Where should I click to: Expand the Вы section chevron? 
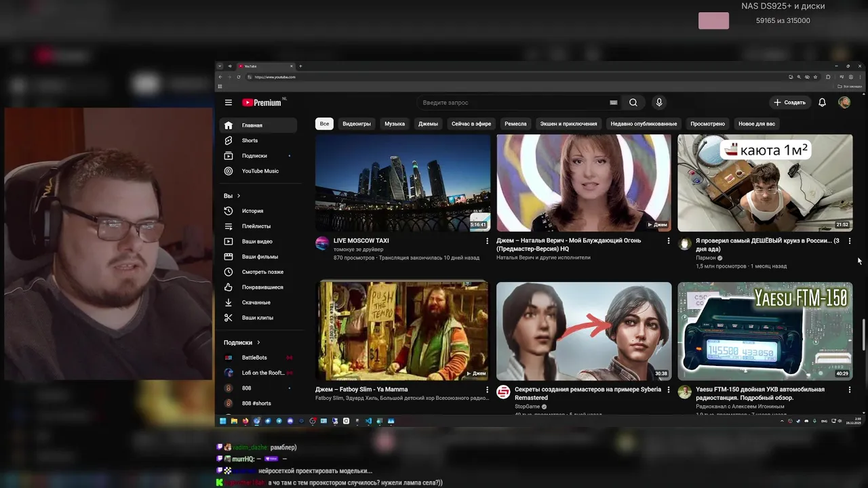(x=238, y=196)
